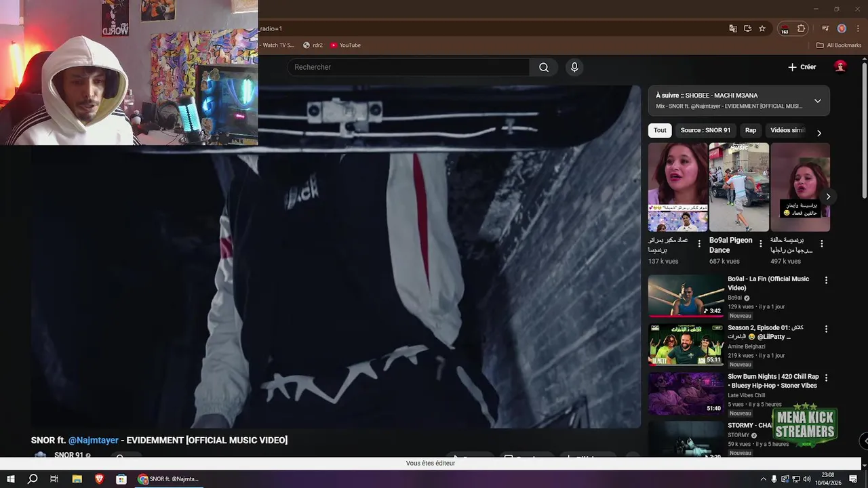Show hidden system tray icons
Screen dimensions: 868x488
tap(763, 479)
